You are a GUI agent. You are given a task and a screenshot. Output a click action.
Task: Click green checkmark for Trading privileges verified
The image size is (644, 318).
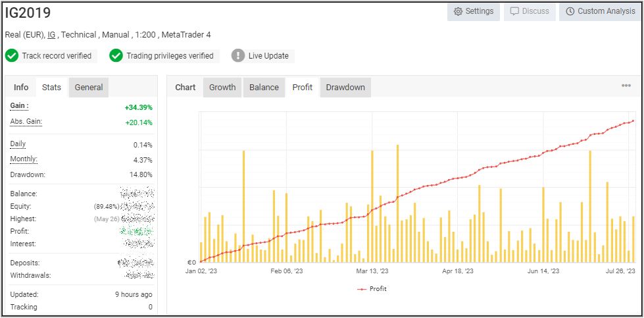[x=116, y=56]
